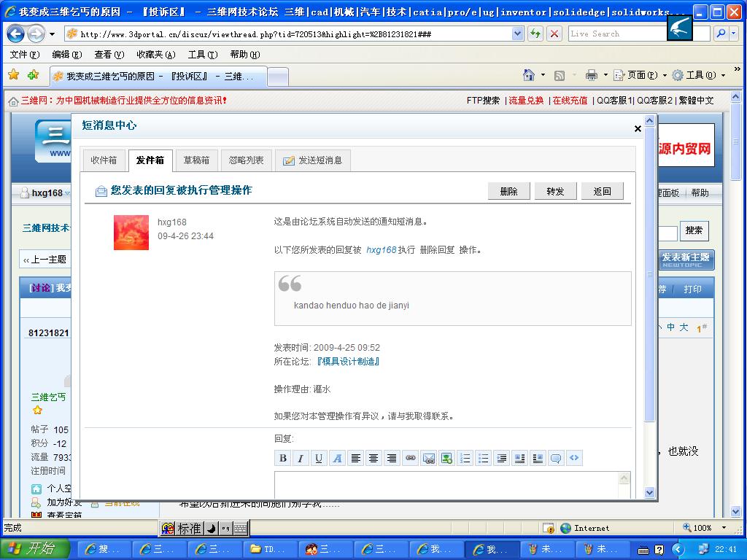Float image right in reply editor
The image size is (747, 560).
538,458
